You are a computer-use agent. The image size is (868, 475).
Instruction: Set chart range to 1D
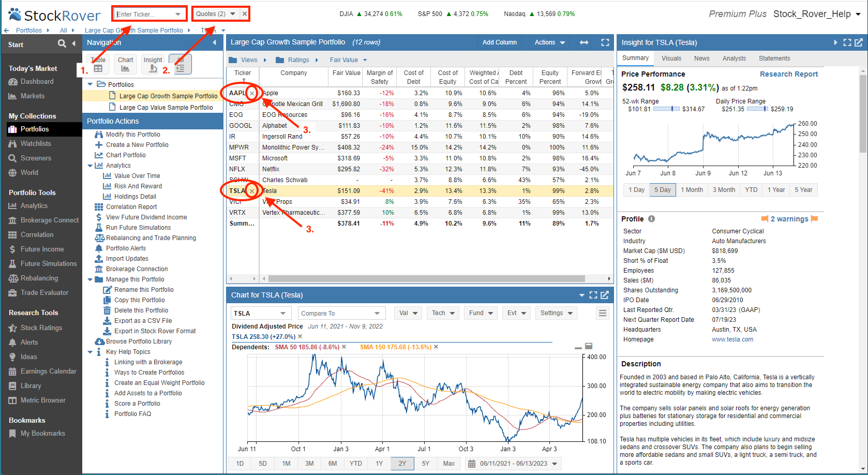(240, 464)
